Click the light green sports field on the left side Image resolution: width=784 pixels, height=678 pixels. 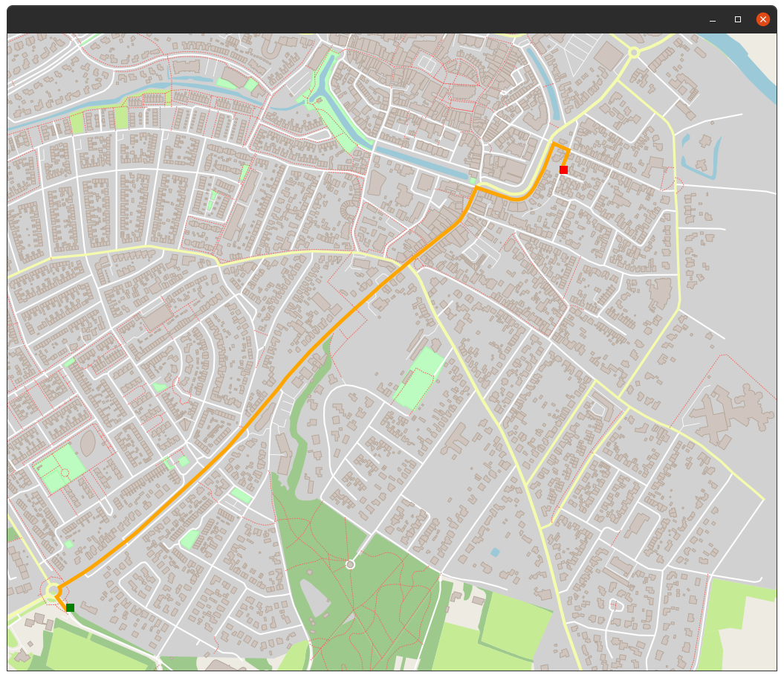[x=60, y=469]
